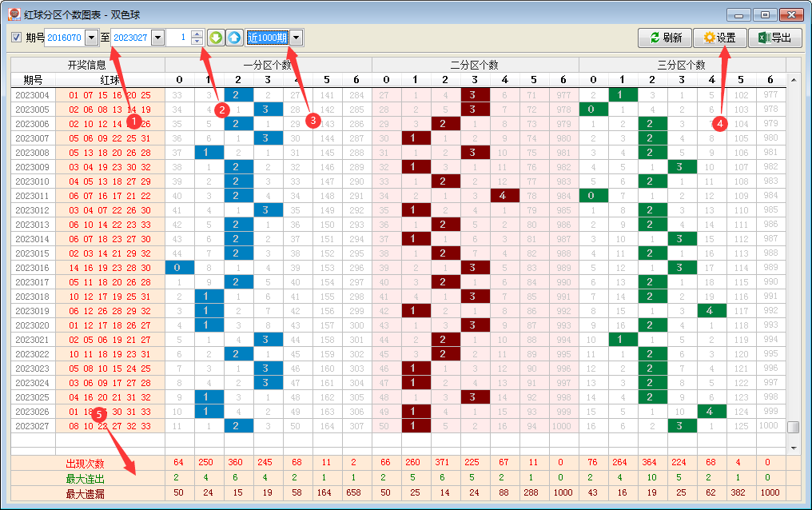Decrease the step value with down spinner
The width and height of the screenshot is (812, 510).
[197, 42]
